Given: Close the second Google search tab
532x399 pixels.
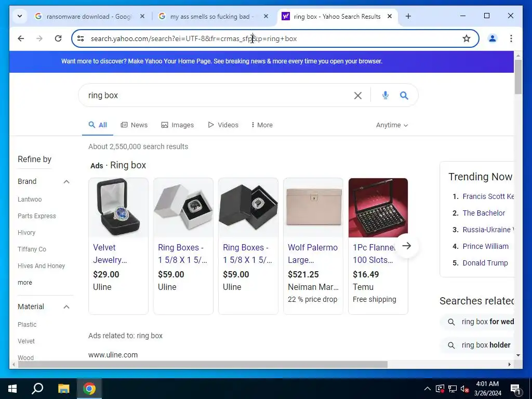Looking at the screenshot, I should click(x=266, y=16).
